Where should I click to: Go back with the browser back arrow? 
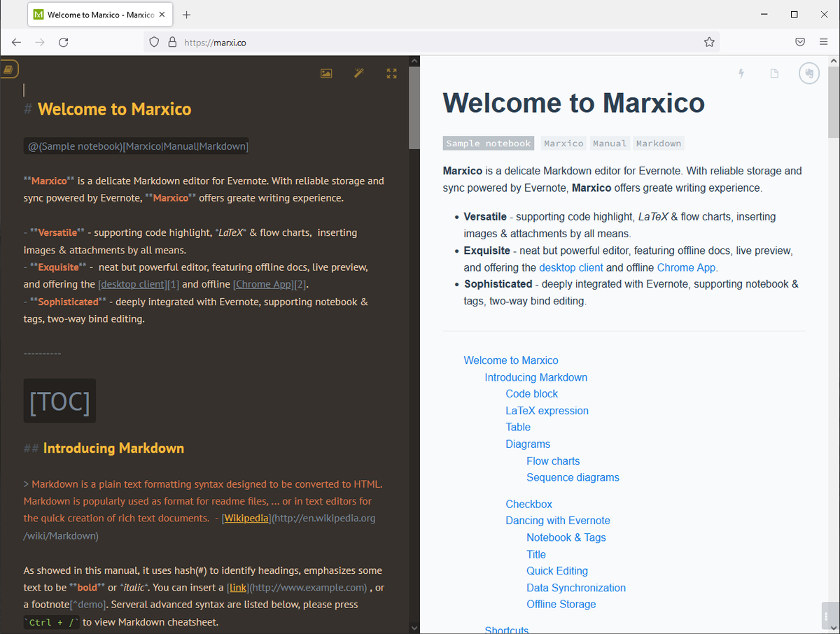[17, 42]
